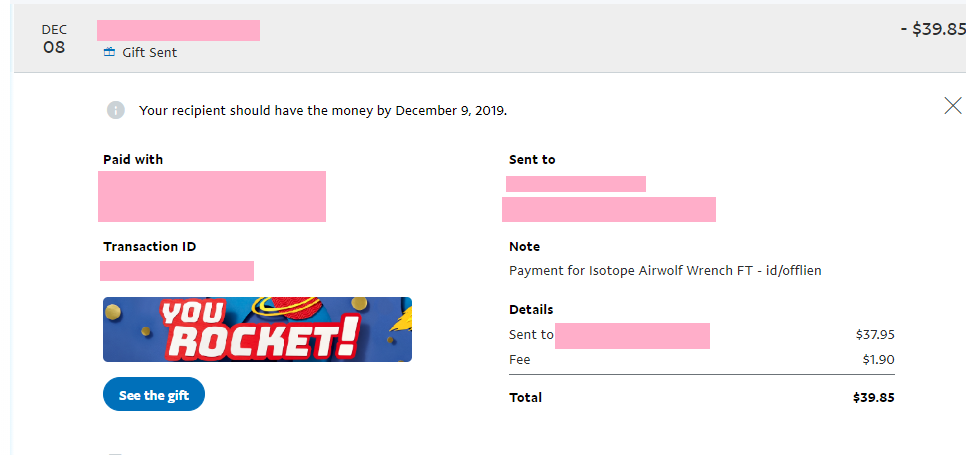Select the Transaction ID value

tap(177, 271)
